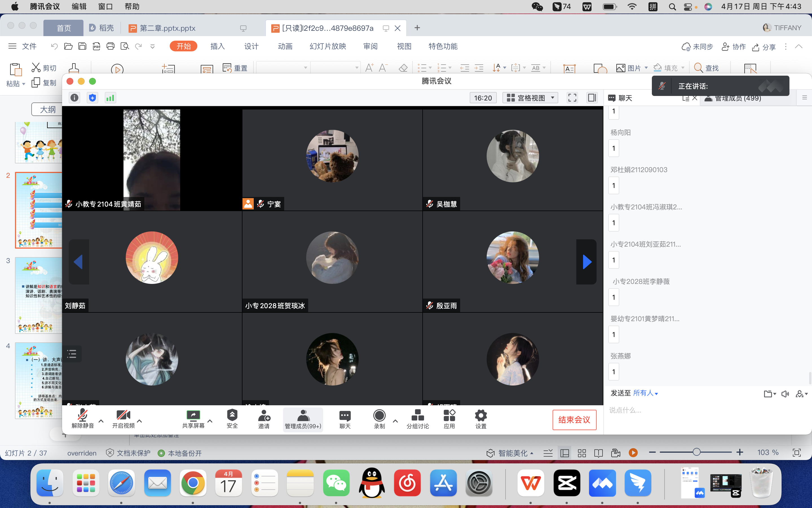Open meeting 设置 settings gear
Image resolution: width=812 pixels, height=508 pixels.
pyautogui.click(x=481, y=419)
